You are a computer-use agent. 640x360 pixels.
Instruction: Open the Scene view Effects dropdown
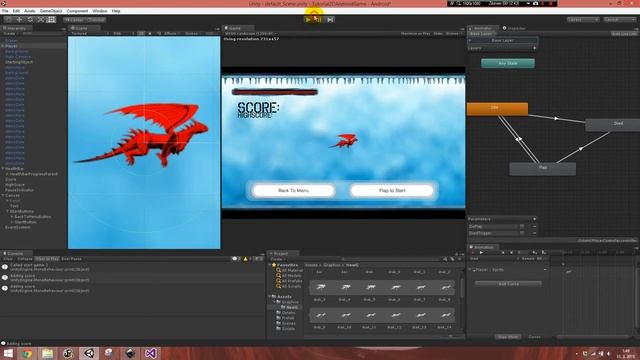click(171, 33)
